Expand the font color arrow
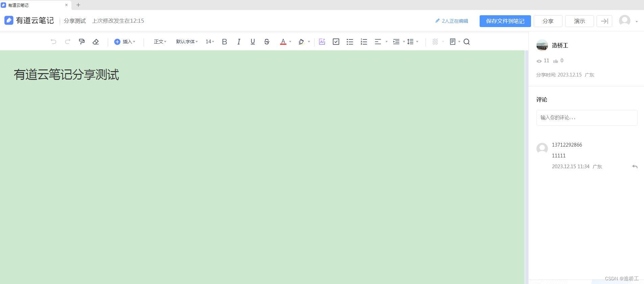Image resolution: width=644 pixels, height=284 pixels. click(290, 42)
